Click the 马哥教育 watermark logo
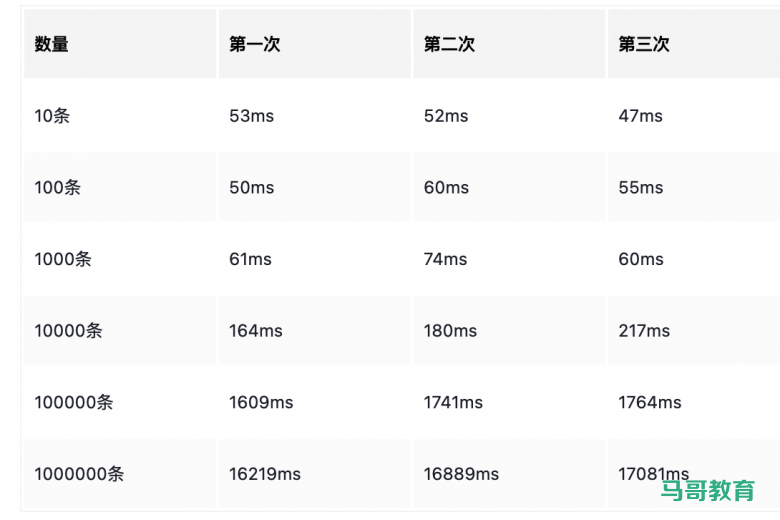Screen dimensions: 780x520 click(x=708, y=491)
